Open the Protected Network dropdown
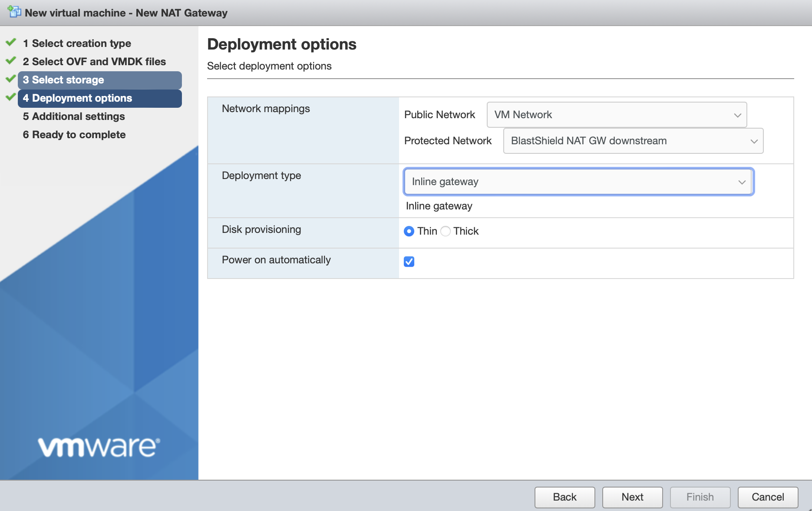The image size is (812, 511). point(754,140)
